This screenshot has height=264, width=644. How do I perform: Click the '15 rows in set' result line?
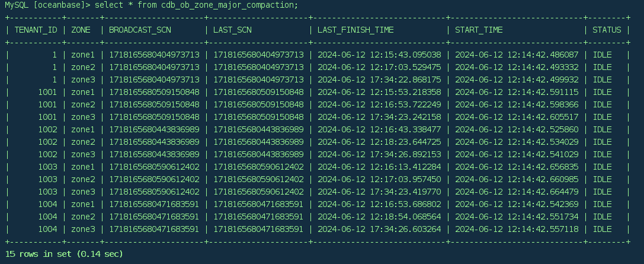(x=63, y=254)
